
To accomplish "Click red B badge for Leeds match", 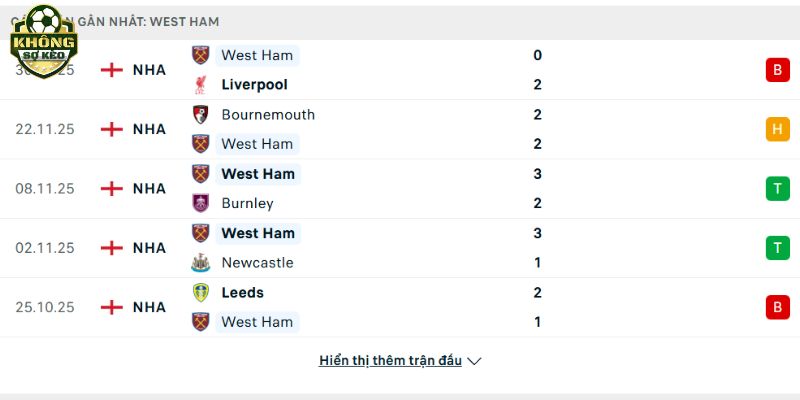I will (x=777, y=307).
